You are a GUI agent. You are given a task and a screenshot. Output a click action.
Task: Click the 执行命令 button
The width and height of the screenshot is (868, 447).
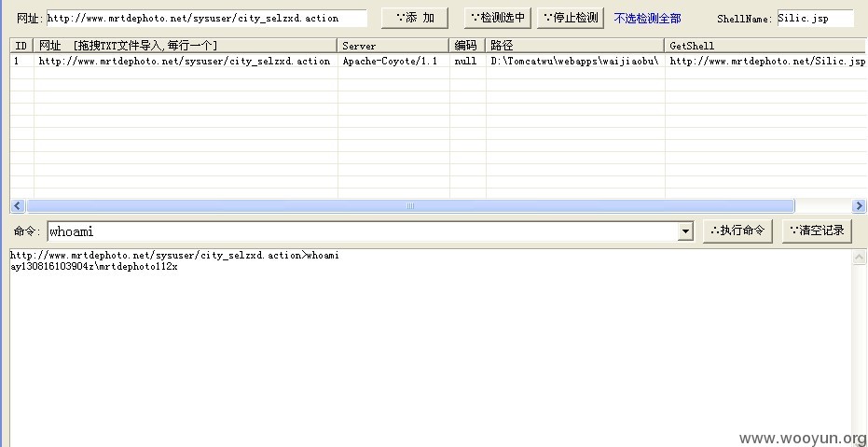[x=737, y=230]
